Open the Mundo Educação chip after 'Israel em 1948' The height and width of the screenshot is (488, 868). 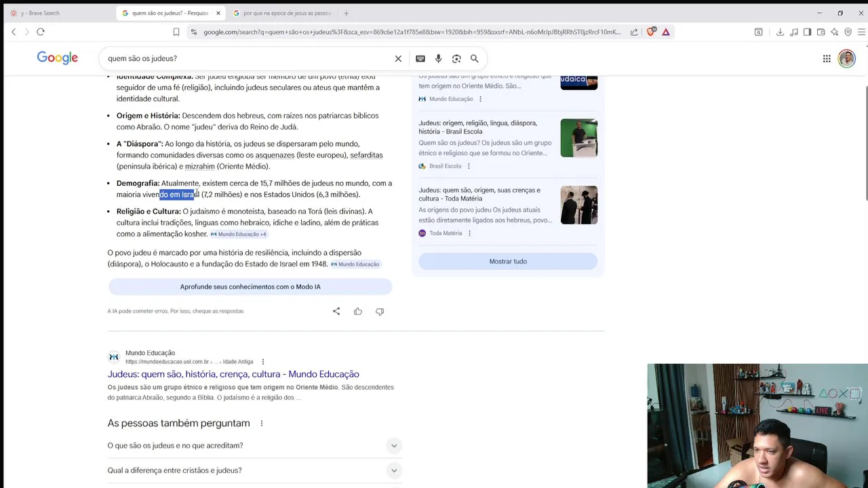pyautogui.click(x=355, y=264)
